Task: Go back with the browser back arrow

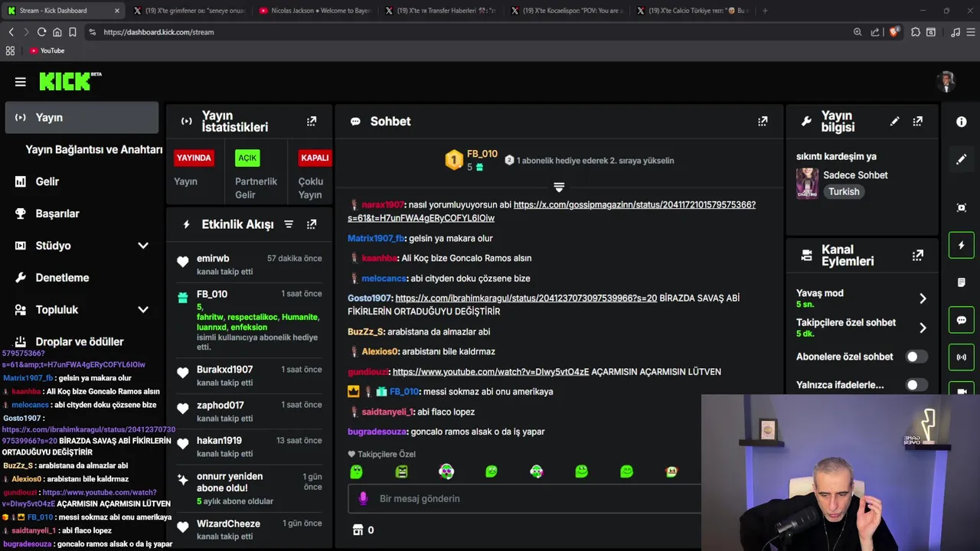Action: coord(11,32)
